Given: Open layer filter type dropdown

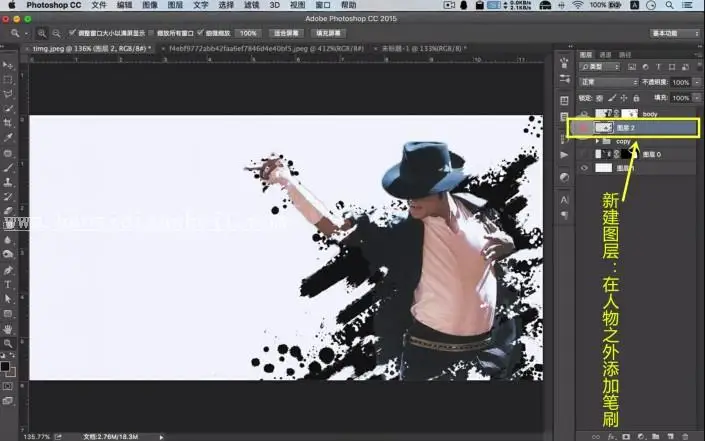Looking at the screenshot, I should tap(600, 67).
